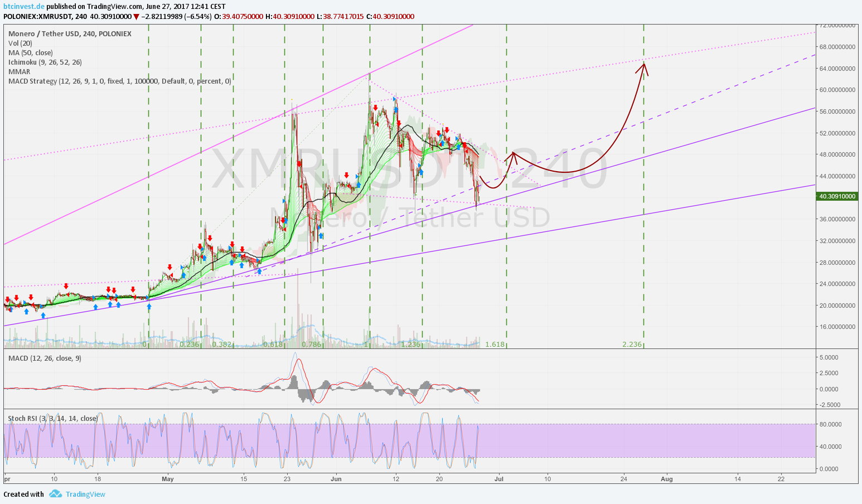Click the 28.00000000 price axis label
This screenshot has width=862, height=504.
[837, 262]
